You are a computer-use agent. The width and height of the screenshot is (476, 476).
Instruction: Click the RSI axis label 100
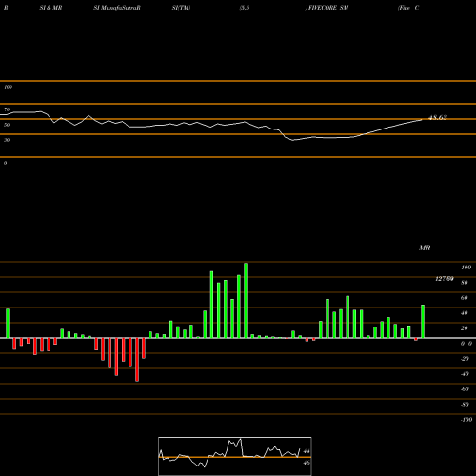pyautogui.click(x=8, y=87)
